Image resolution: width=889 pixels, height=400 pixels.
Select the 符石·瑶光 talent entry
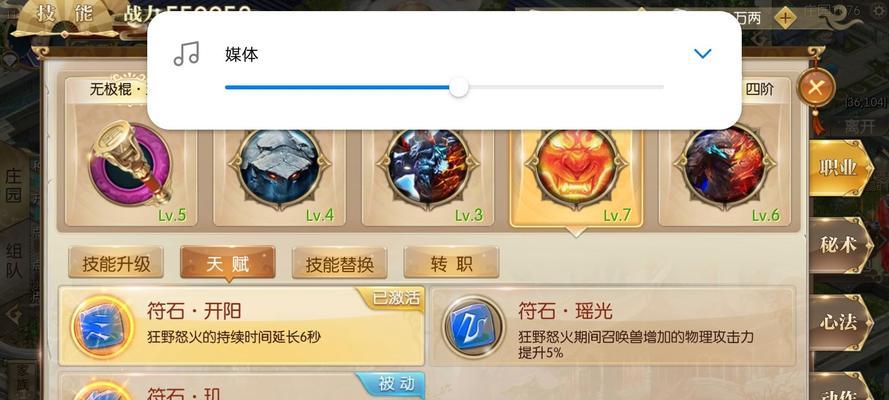[613, 326]
